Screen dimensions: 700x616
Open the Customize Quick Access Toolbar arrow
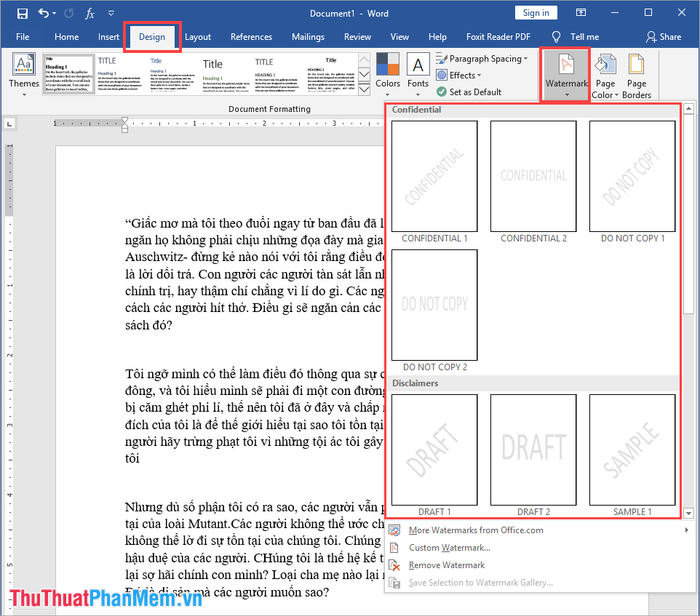(x=111, y=13)
